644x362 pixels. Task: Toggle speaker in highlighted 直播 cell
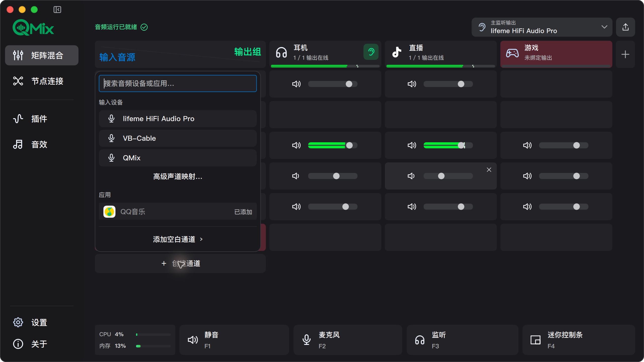(x=411, y=176)
